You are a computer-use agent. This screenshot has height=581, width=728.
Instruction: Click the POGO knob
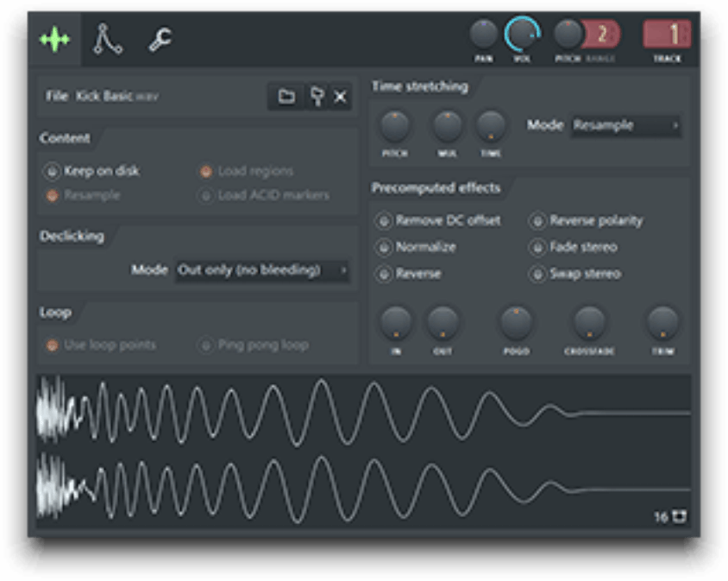pyautogui.click(x=516, y=322)
